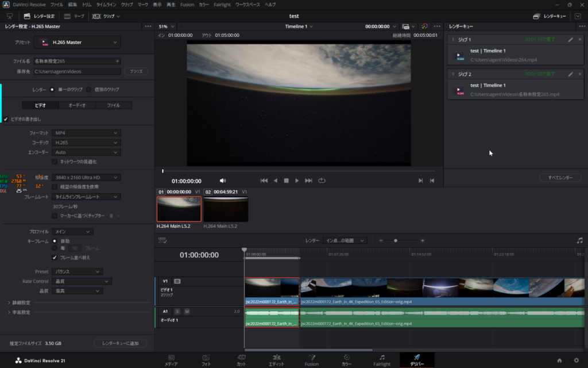Enable ネットワークの最適化 checkbox
This screenshot has width=588, height=368.
[x=55, y=162]
